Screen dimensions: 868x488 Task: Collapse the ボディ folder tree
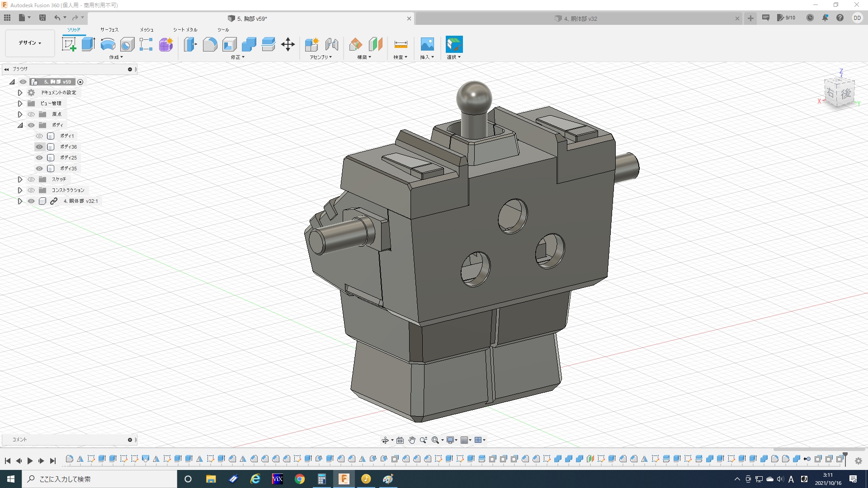[x=20, y=125]
